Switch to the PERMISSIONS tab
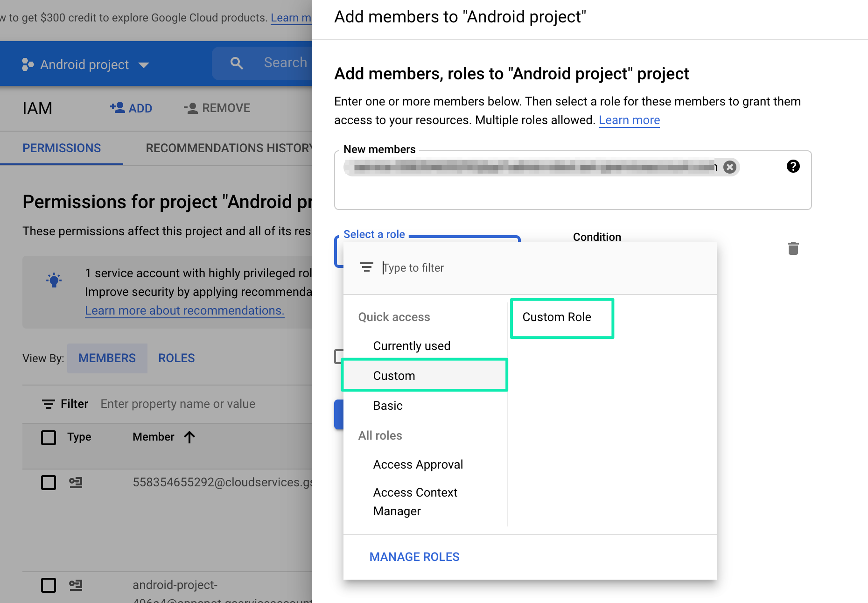The height and width of the screenshot is (603, 868). pos(62,148)
